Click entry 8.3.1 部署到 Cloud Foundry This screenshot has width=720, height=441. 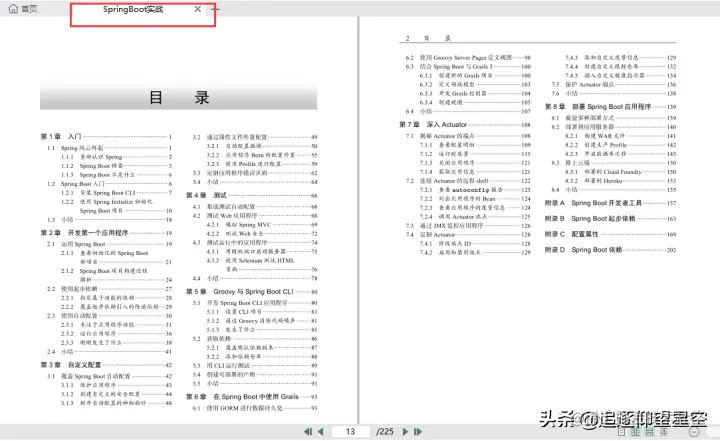click(620, 172)
